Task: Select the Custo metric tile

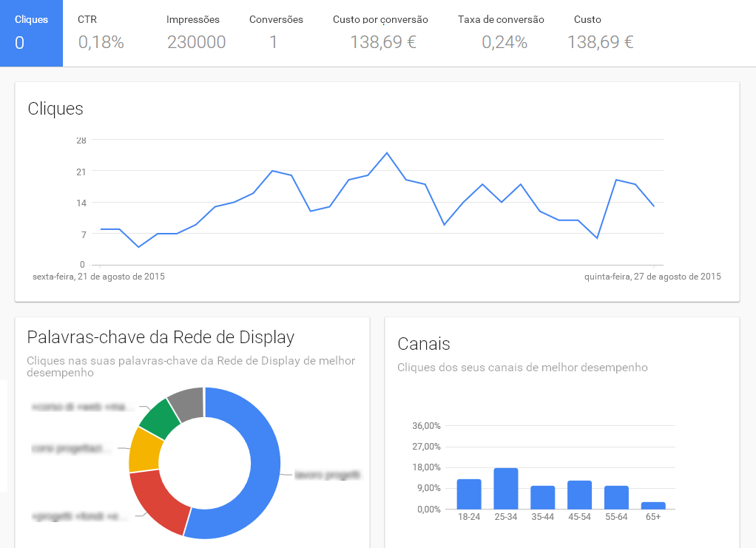Action: pos(600,31)
